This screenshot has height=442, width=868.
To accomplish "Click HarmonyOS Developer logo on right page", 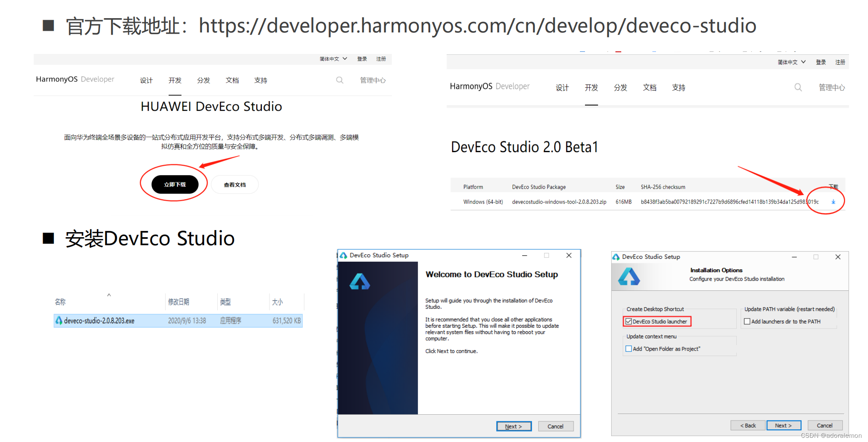I will click(490, 86).
